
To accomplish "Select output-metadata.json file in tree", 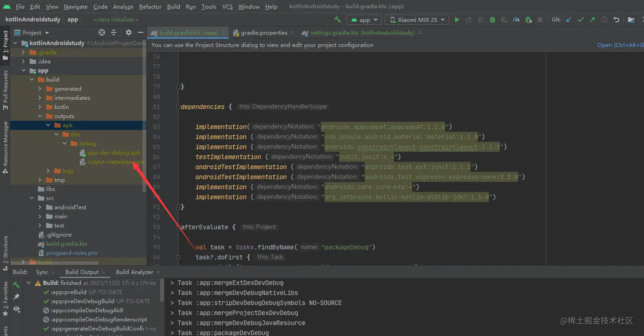I will [116, 162].
